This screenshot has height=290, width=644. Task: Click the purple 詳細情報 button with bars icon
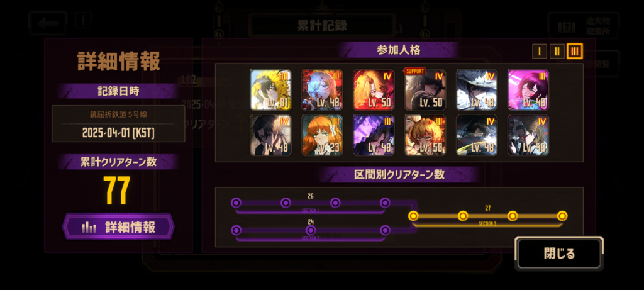(x=118, y=226)
